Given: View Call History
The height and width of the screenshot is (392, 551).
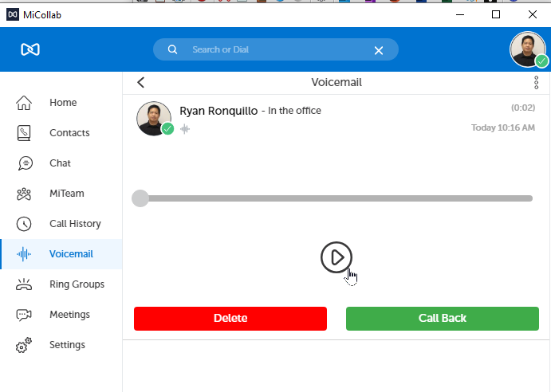Looking at the screenshot, I should pos(76,224).
